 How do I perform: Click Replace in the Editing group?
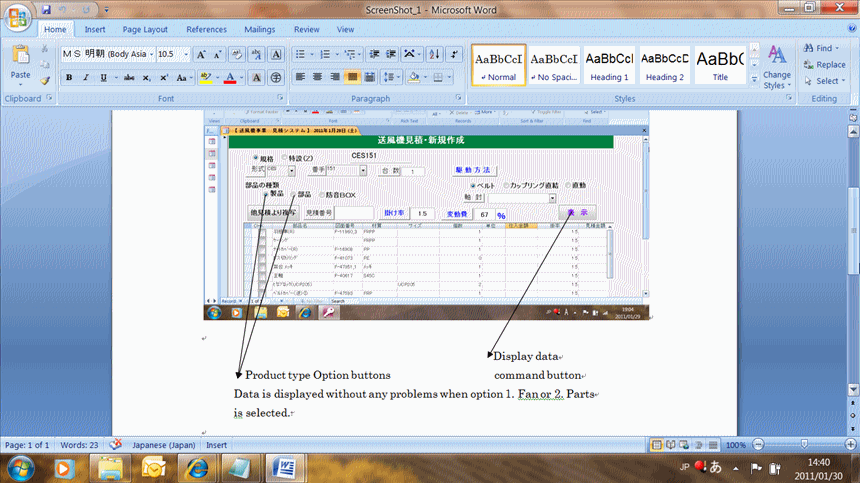[824, 65]
